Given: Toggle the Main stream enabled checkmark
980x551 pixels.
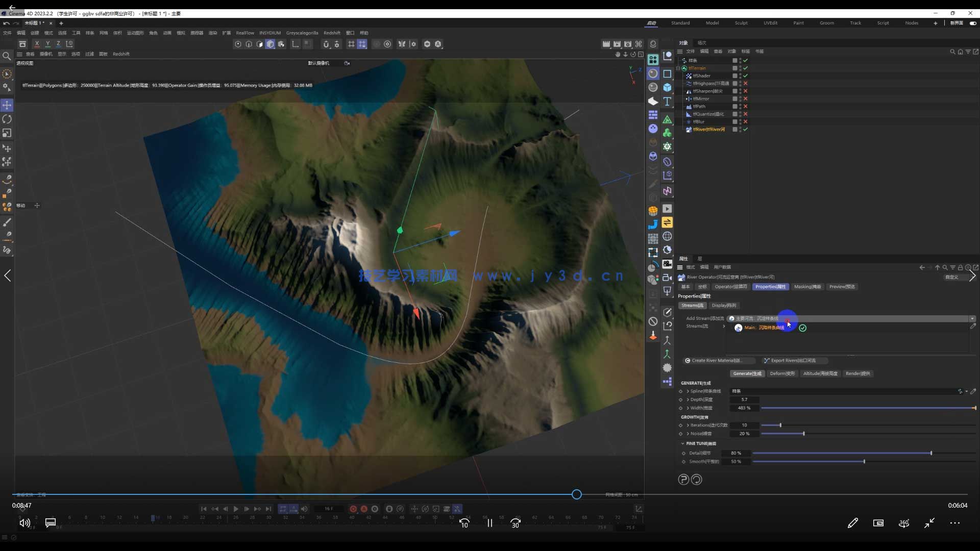Looking at the screenshot, I should pyautogui.click(x=802, y=328).
